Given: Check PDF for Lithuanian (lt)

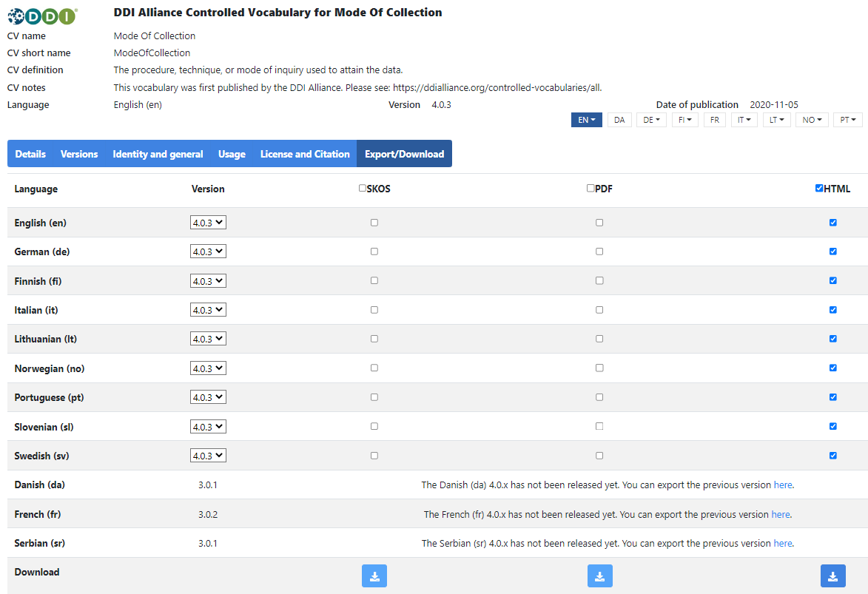Looking at the screenshot, I should pos(599,339).
